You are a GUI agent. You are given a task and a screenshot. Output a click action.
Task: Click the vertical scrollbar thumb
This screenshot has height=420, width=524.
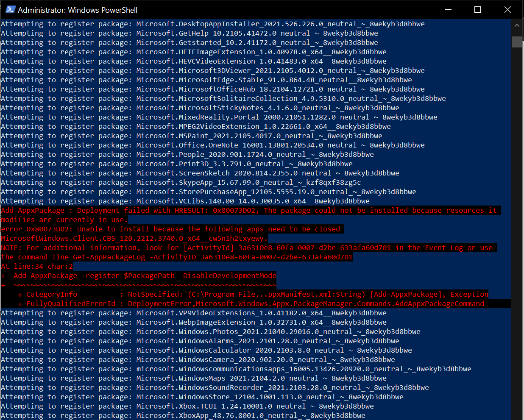tap(516, 42)
